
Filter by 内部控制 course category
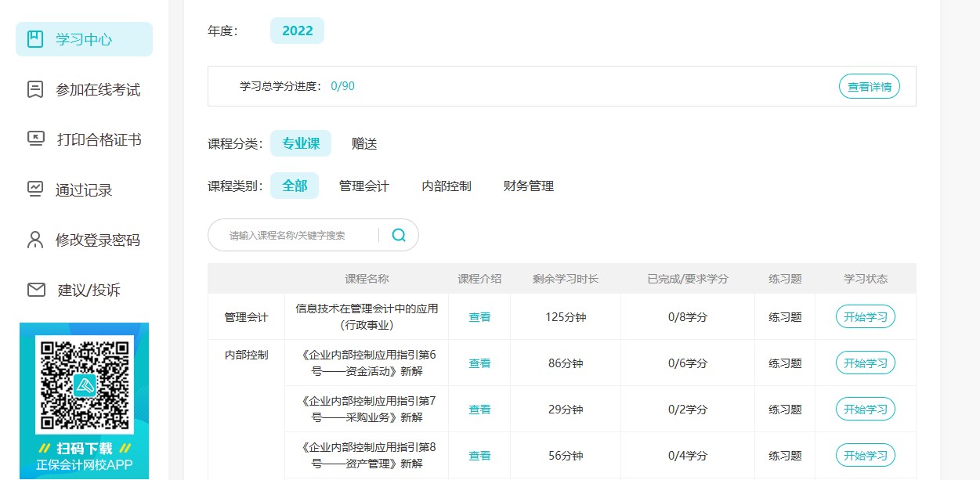click(x=447, y=186)
